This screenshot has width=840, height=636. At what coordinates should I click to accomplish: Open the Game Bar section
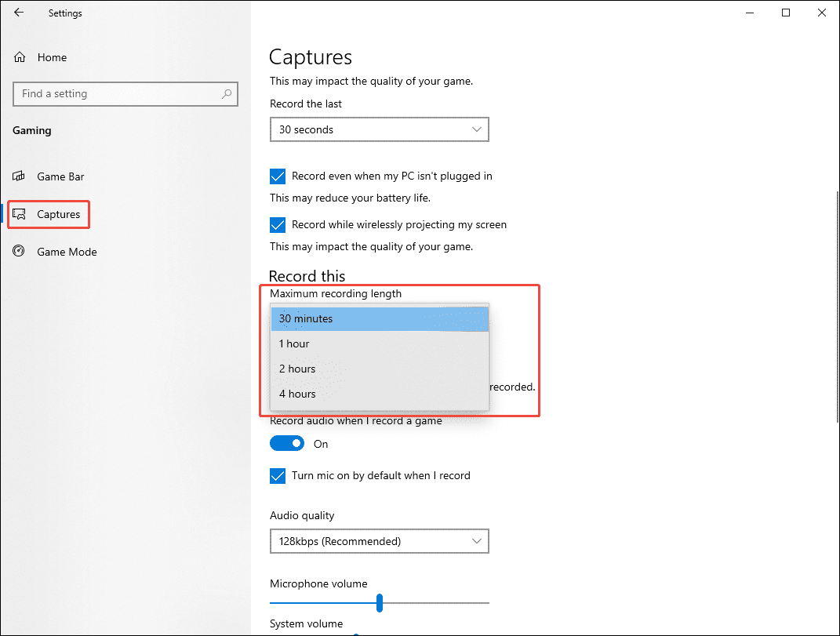pos(60,176)
